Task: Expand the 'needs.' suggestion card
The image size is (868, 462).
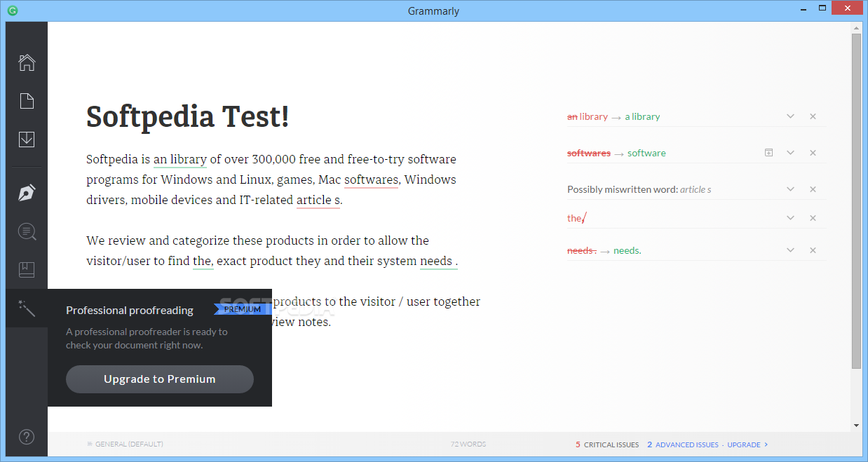Action: [790, 250]
